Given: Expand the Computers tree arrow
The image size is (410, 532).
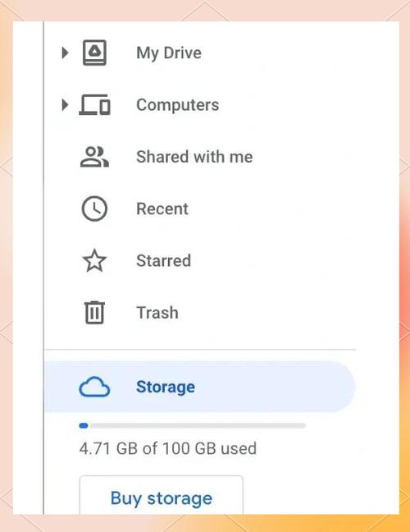Looking at the screenshot, I should (65, 104).
